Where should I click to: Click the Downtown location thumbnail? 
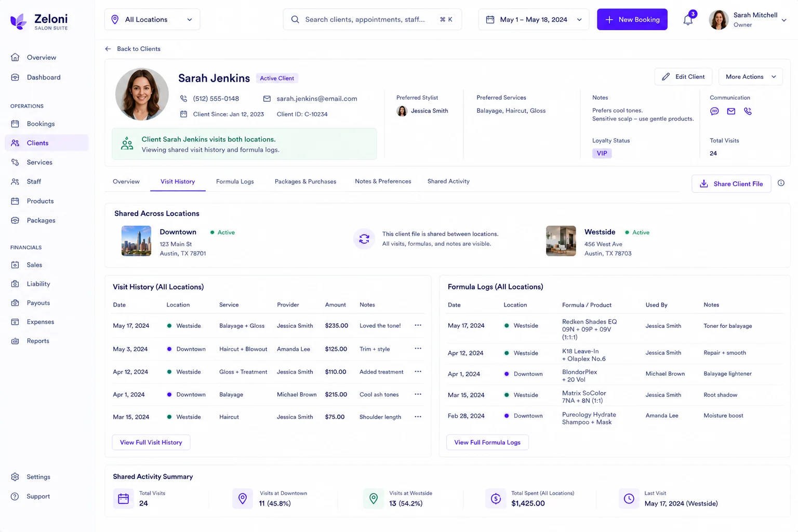click(136, 241)
